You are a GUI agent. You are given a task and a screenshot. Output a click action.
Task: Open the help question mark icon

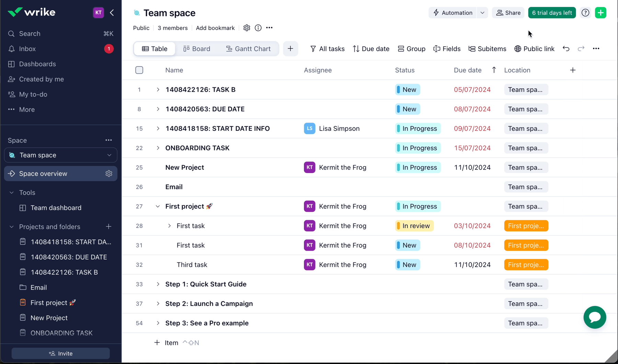coord(585,13)
